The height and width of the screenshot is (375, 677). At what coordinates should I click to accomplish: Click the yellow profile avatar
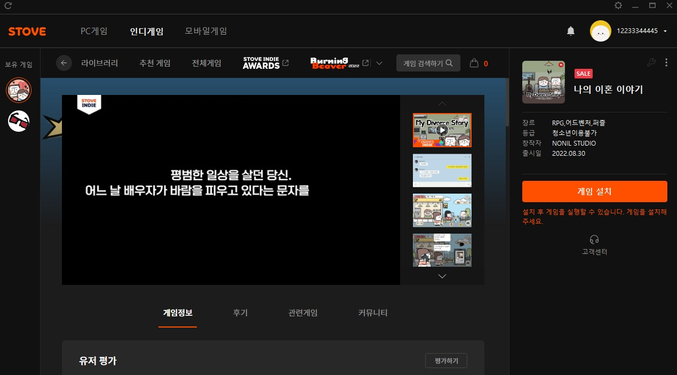tap(600, 31)
